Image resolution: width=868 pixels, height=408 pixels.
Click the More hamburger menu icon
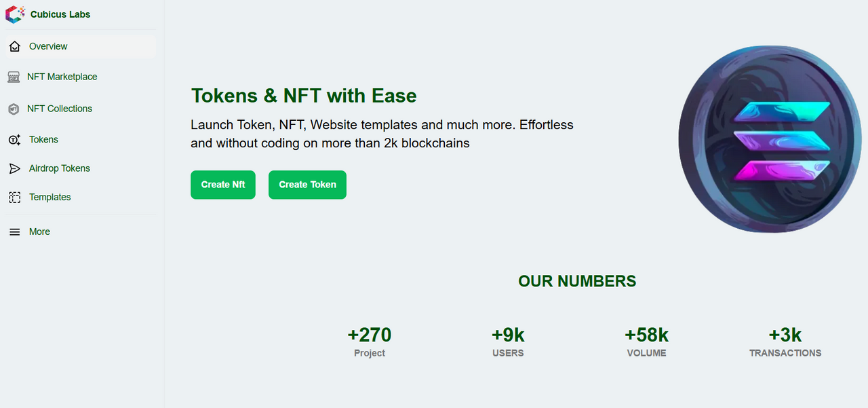tap(14, 231)
